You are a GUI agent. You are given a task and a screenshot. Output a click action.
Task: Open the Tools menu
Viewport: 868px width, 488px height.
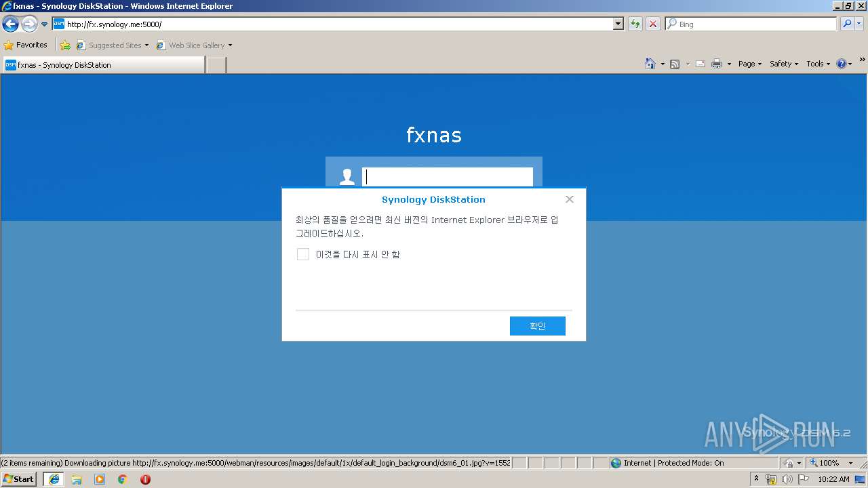coord(818,64)
